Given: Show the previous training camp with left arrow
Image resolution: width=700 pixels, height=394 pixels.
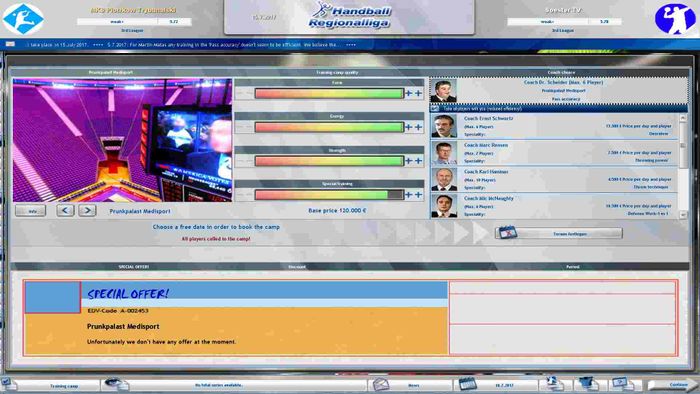Looking at the screenshot, I should tap(65, 210).
